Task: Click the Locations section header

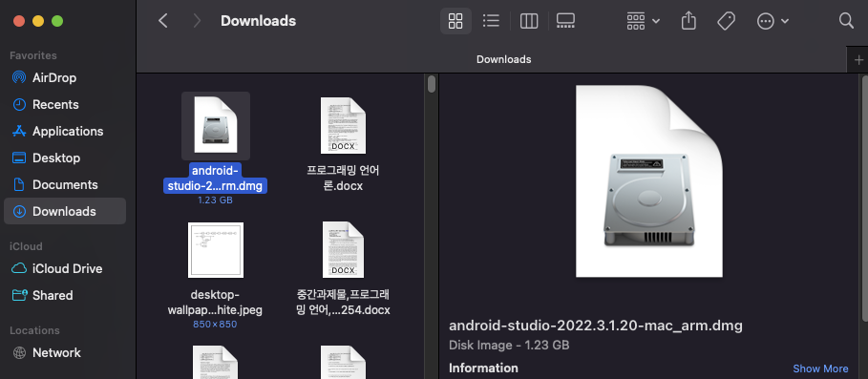Action: [34, 330]
